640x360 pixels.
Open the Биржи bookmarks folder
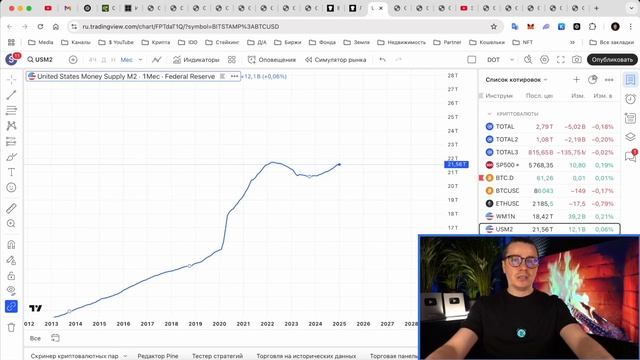point(288,42)
